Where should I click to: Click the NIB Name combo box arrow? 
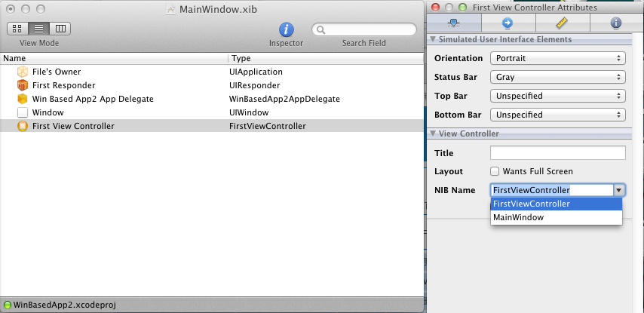[619, 190]
